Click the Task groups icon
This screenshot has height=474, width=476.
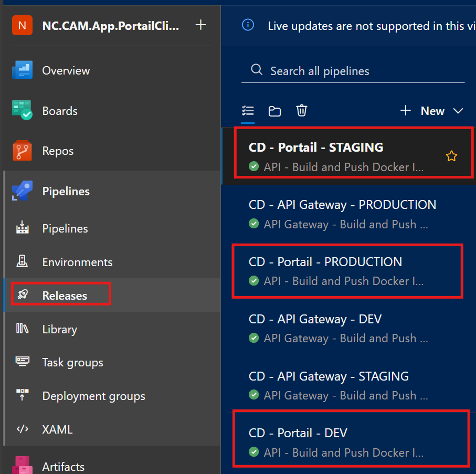(23, 362)
